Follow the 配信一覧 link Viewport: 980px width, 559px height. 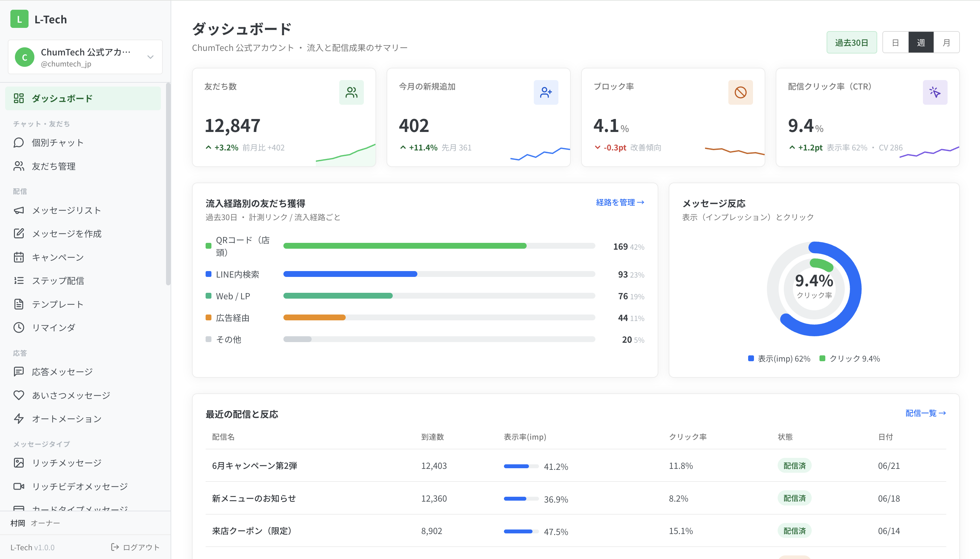926,413
